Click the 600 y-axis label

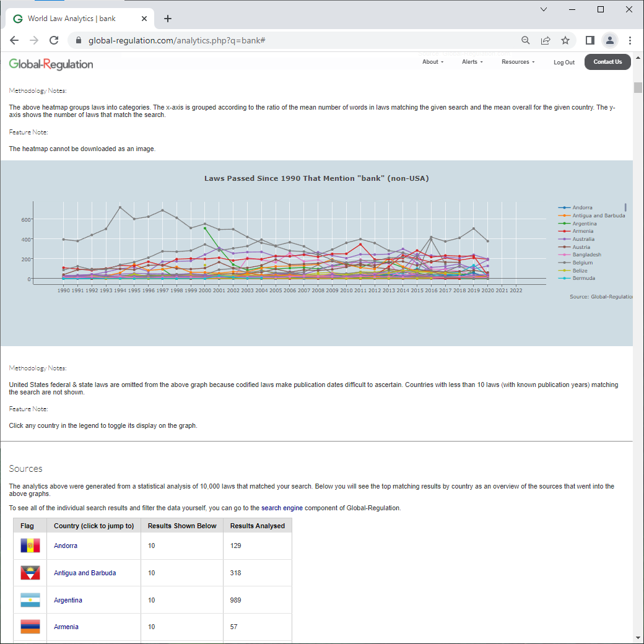point(25,220)
